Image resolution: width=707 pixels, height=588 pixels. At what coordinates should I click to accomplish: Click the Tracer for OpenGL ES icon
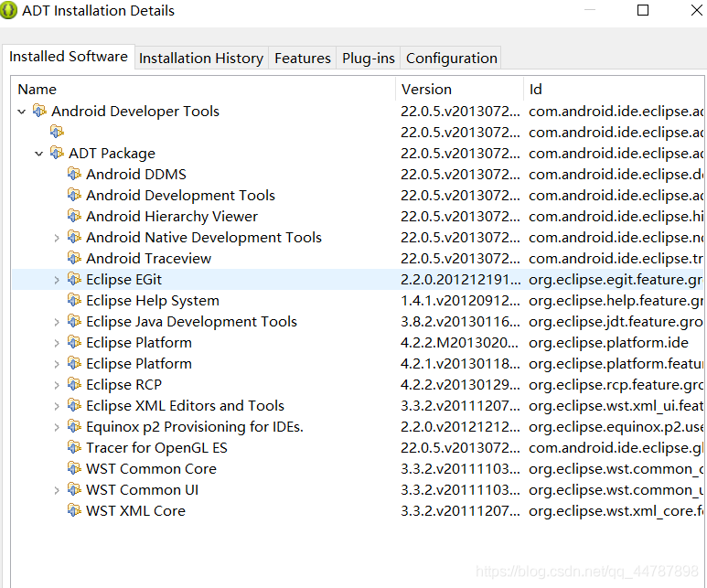point(74,447)
